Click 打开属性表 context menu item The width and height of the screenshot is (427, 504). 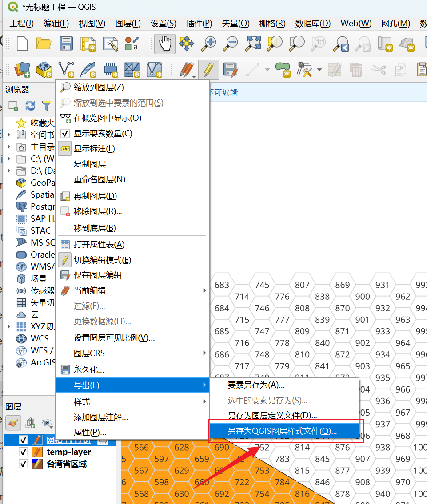(x=132, y=245)
